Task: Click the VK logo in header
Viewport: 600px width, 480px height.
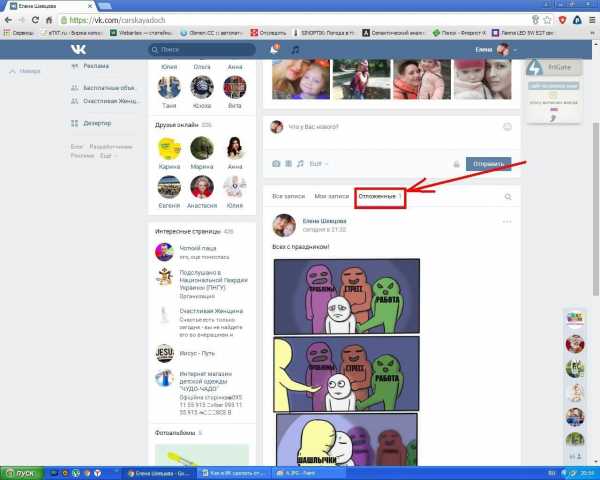Action: pyautogui.click(x=78, y=49)
